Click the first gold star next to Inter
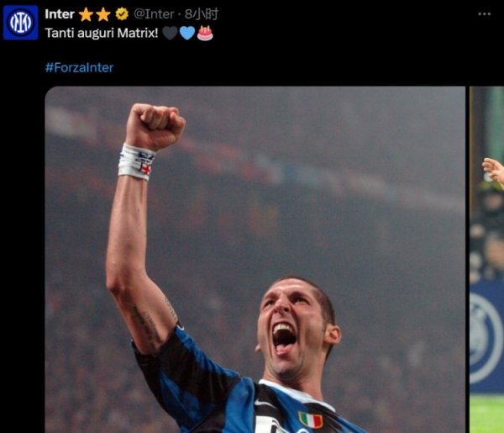 point(87,14)
